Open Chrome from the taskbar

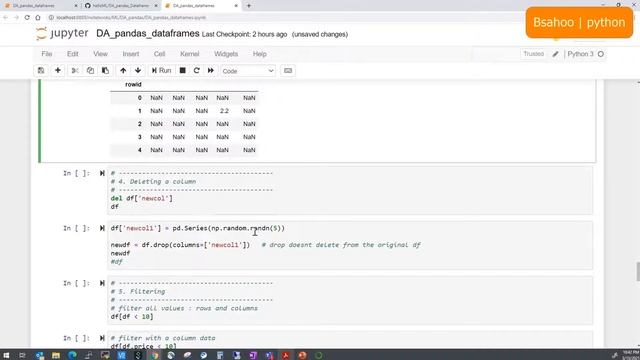click(154, 355)
